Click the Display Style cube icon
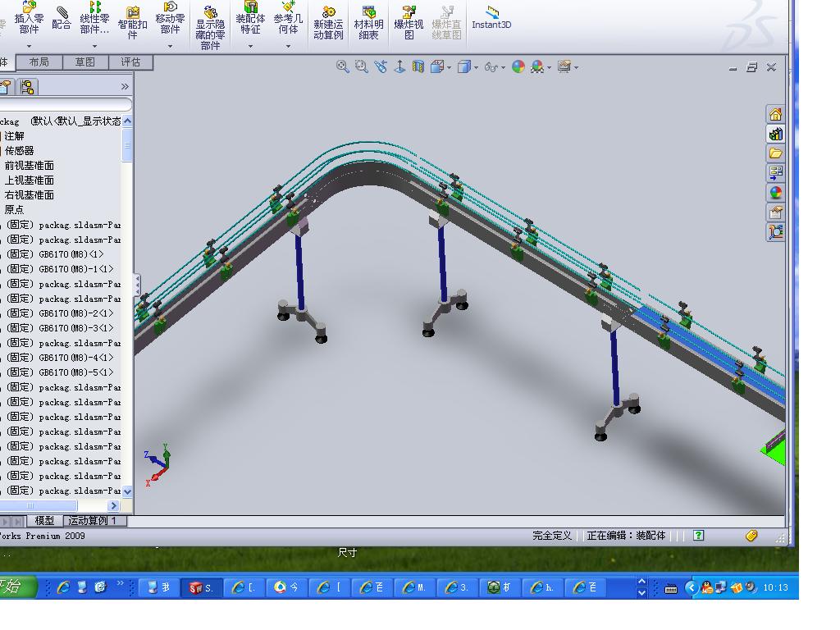The image size is (840, 630). point(464,67)
